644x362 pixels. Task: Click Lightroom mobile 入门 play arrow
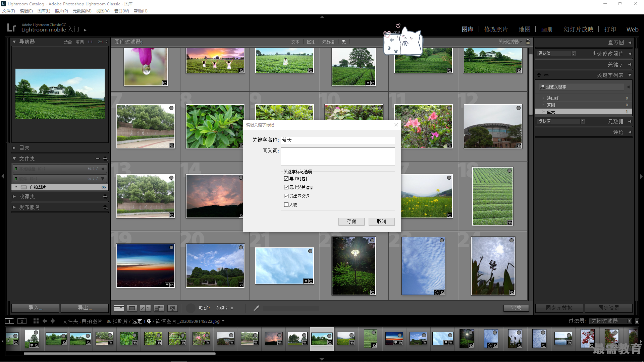tap(85, 30)
